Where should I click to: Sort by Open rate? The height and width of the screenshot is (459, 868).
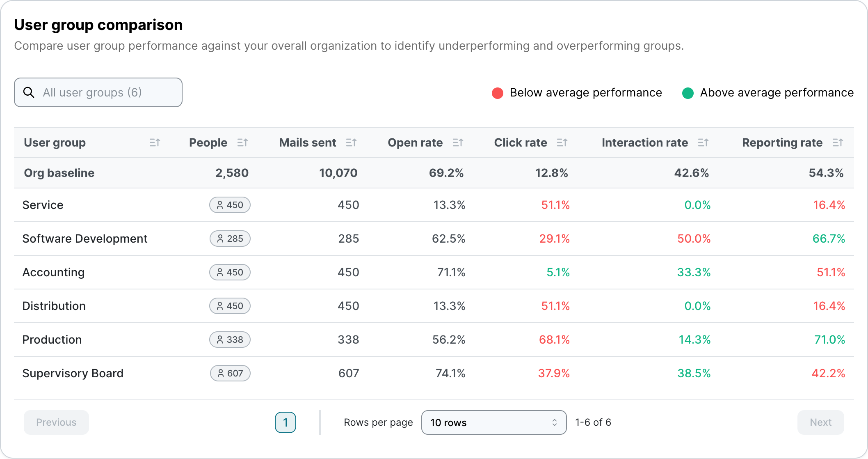pos(459,142)
